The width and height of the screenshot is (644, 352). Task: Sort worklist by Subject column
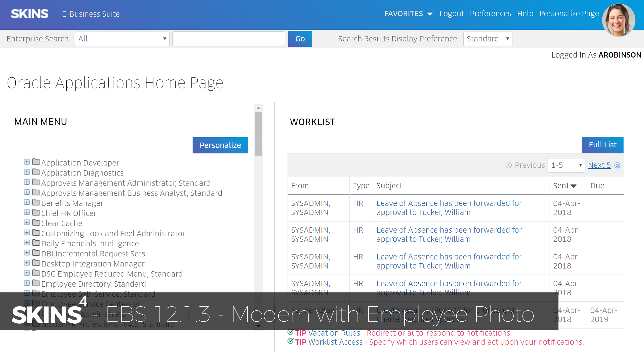point(389,186)
